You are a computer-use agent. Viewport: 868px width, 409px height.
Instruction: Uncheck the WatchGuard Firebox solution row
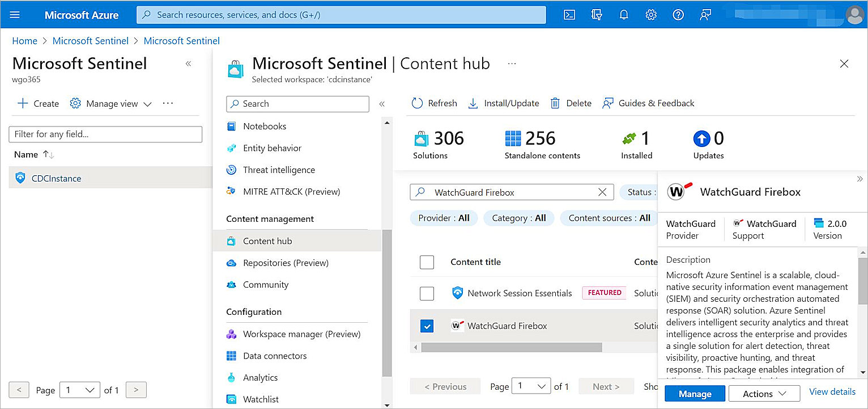point(427,326)
